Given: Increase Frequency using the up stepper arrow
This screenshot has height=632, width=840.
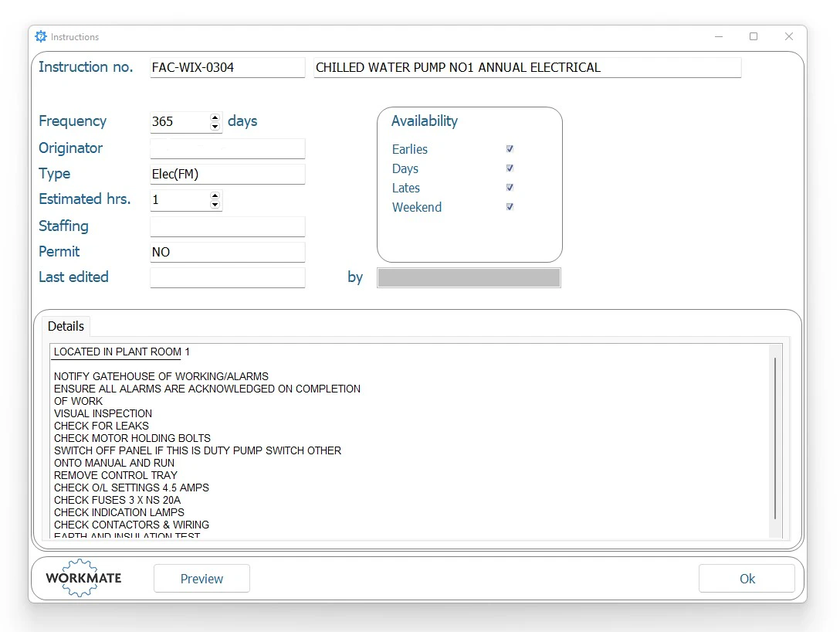Looking at the screenshot, I should (215, 117).
